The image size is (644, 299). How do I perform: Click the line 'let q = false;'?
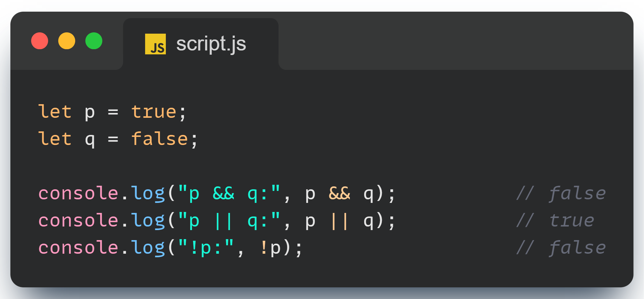click(118, 139)
